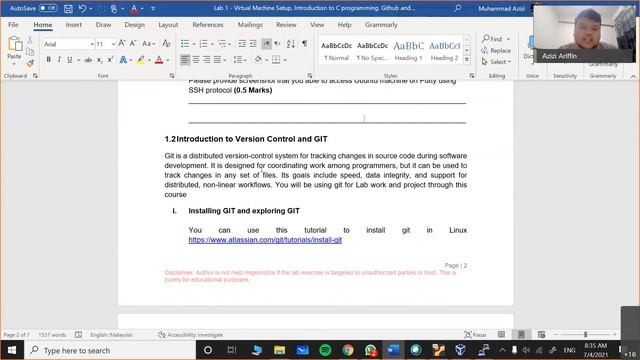Click the Center alignment icon
640x360 pixels.
(x=196, y=60)
